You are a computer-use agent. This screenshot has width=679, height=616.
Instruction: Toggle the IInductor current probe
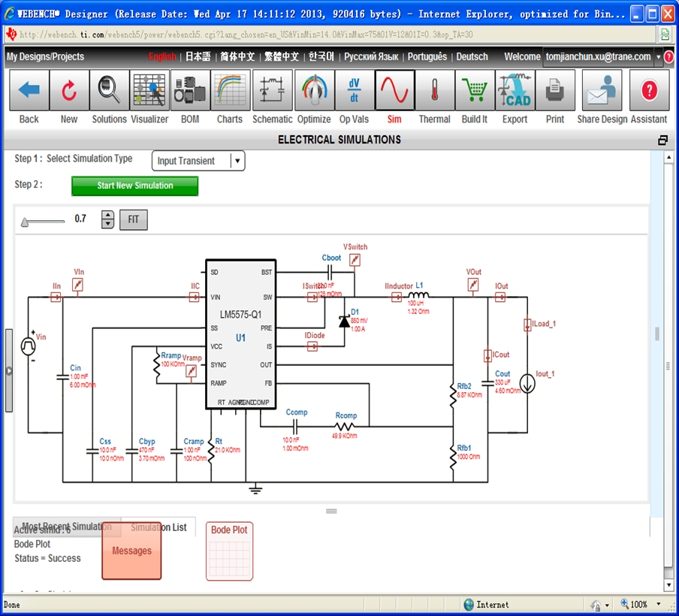point(397,297)
